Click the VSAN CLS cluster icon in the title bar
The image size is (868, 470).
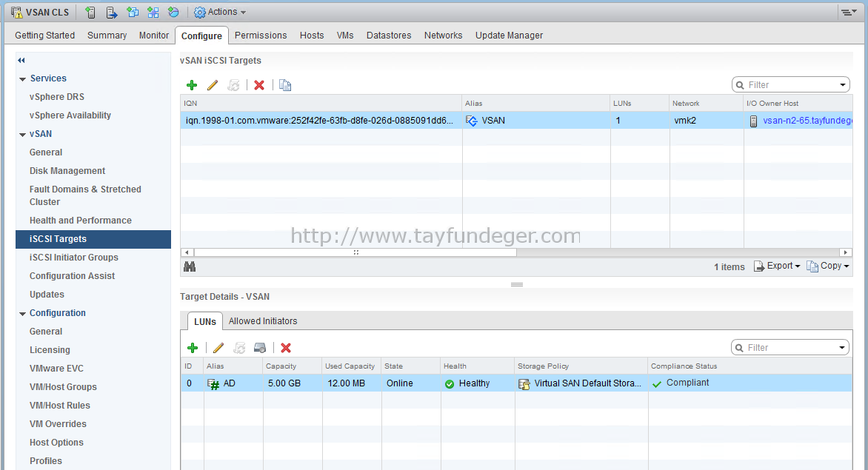[x=16, y=12]
